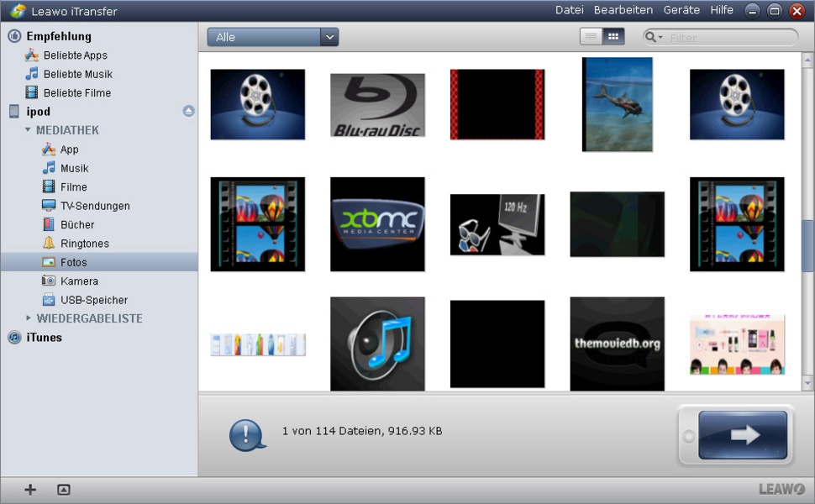This screenshot has height=504, width=815.
Task: Open the TV-Sendungen monitor icon
Action: pyautogui.click(x=49, y=206)
